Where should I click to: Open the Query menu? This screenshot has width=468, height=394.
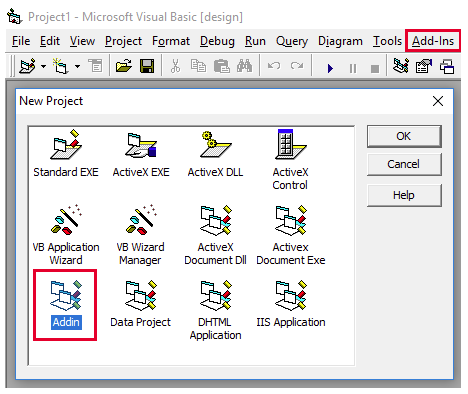(x=292, y=41)
